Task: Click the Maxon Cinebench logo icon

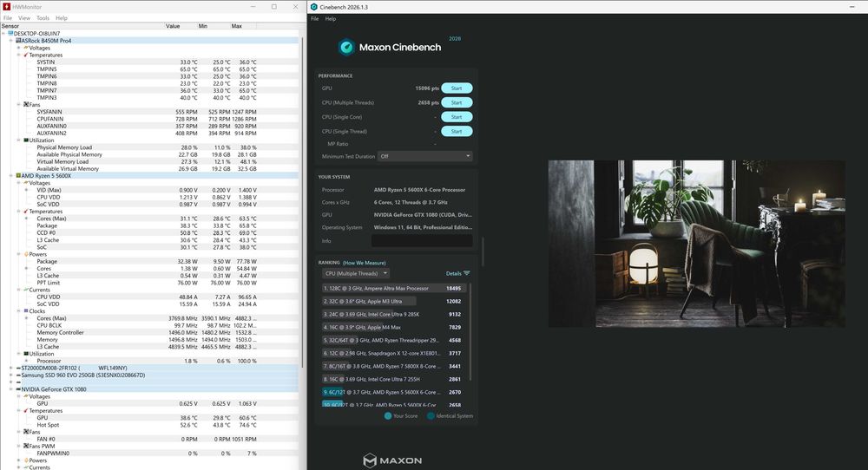Action: pos(346,48)
